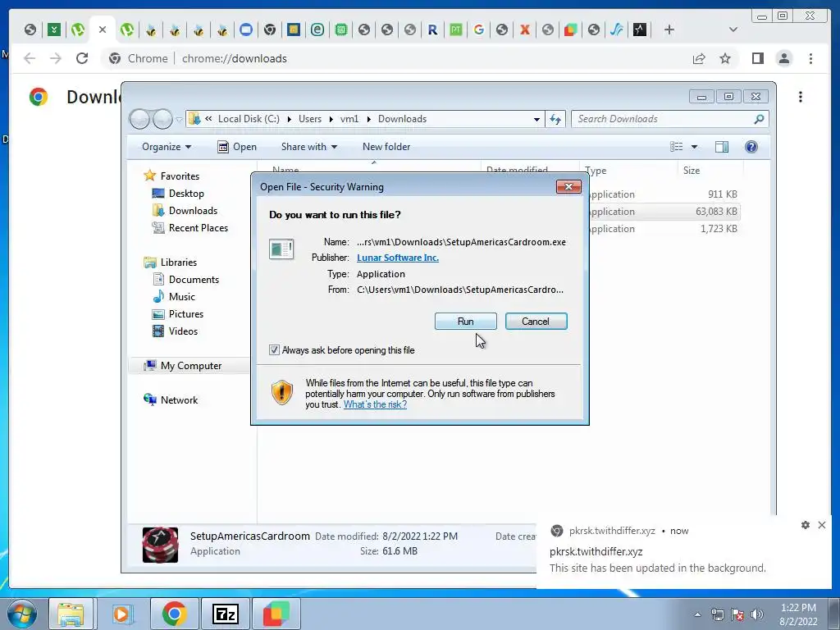Expand the Chrome tab search chevron
The height and width of the screenshot is (630, 840).
click(x=733, y=30)
